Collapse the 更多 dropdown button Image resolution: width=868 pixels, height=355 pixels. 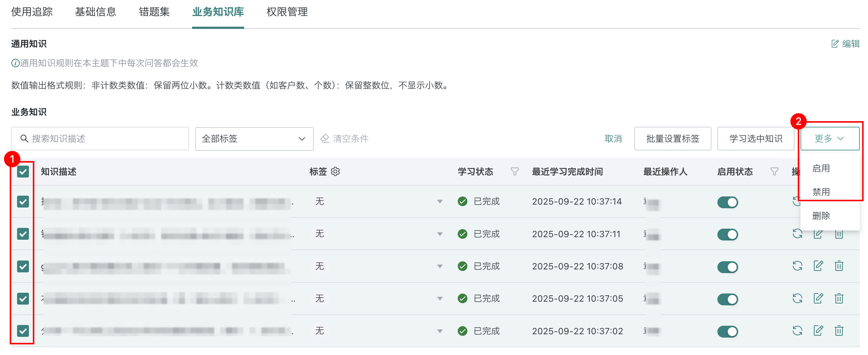(x=830, y=139)
